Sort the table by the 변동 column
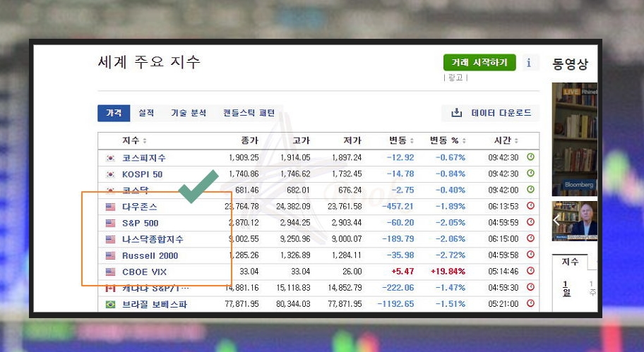Image resolution: width=644 pixels, height=352 pixels. pos(412,140)
